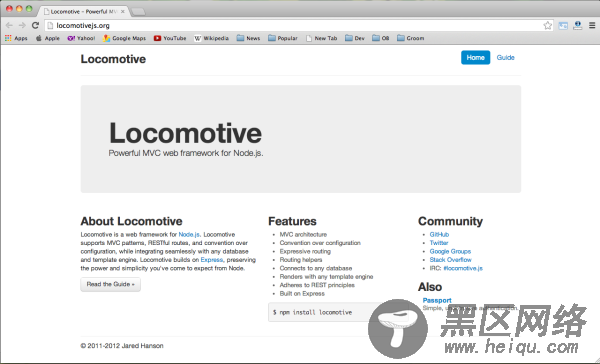
Task: Click the Read the Guide button
Action: 110,284
